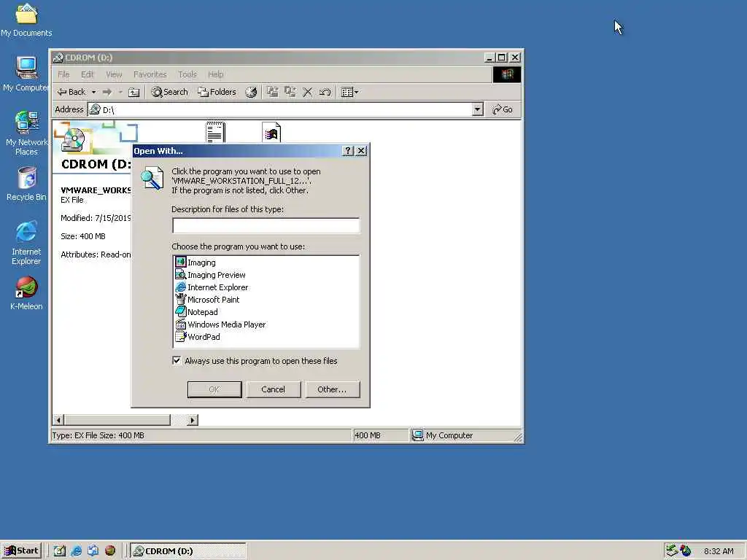
Task: Select the Recycle Bin desktop icon
Action: [x=26, y=184]
